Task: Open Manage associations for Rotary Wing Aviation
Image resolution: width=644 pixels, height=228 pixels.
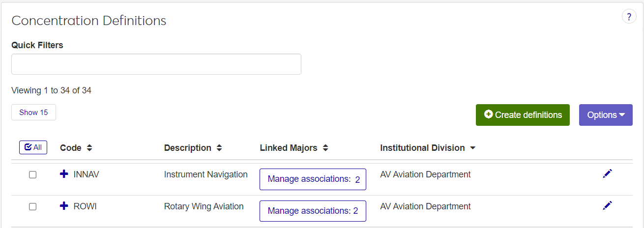Action: [313, 211]
